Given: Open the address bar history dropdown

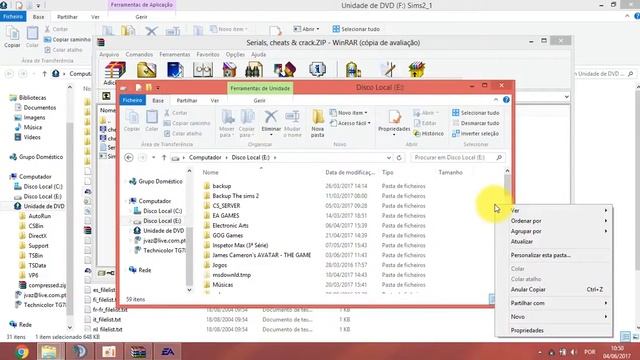Looking at the screenshot, I should 389,158.
